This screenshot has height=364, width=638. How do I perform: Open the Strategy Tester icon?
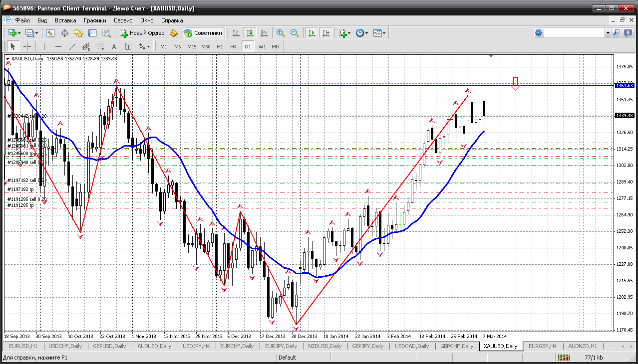(106, 33)
